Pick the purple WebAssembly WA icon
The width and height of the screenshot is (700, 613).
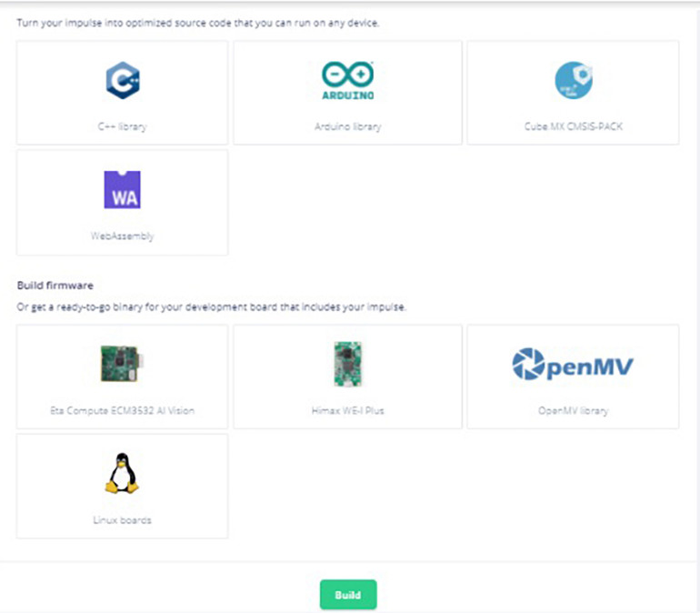pos(122,190)
